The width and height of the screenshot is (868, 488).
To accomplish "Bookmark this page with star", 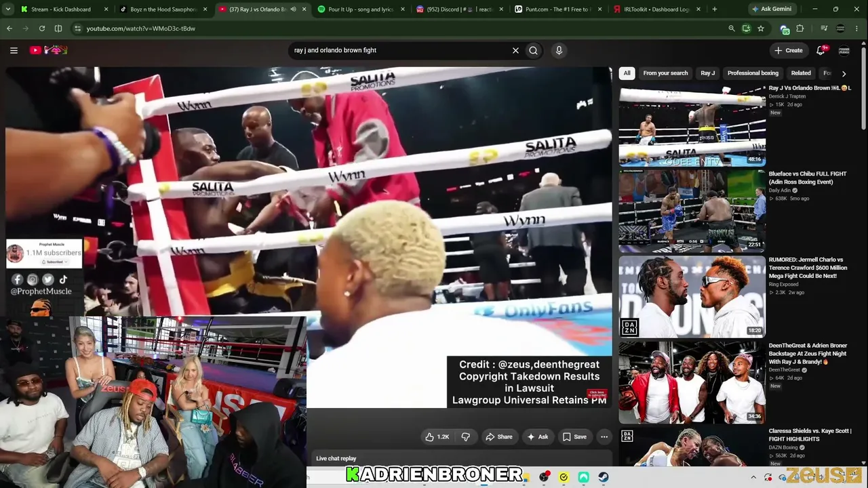I will [x=761, y=28].
